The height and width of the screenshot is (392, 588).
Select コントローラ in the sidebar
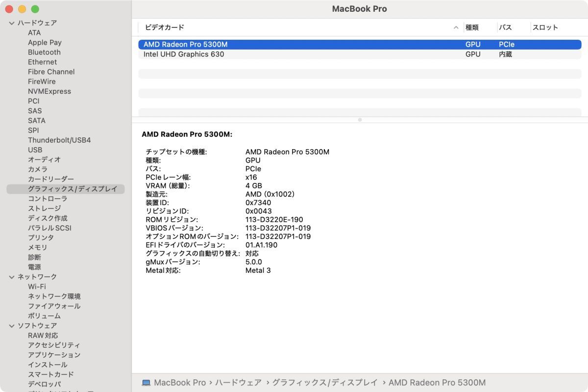coord(48,199)
